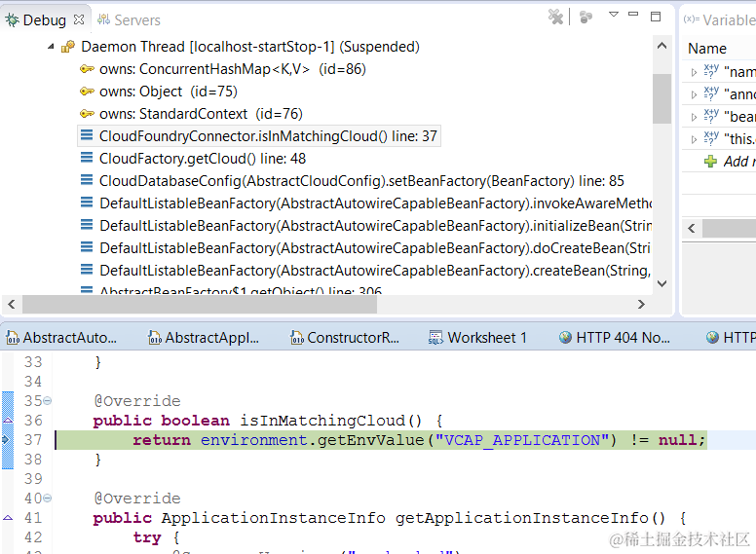Viewport: 756px width, 554px height.
Task: Open the ConstructorR... editor tab
Action: click(x=344, y=338)
